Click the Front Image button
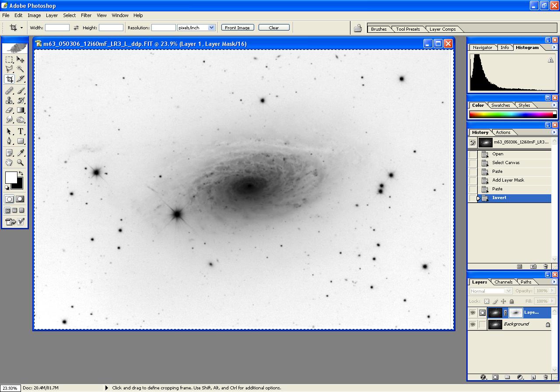The width and height of the screenshot is (560, 392). (237, 28)
